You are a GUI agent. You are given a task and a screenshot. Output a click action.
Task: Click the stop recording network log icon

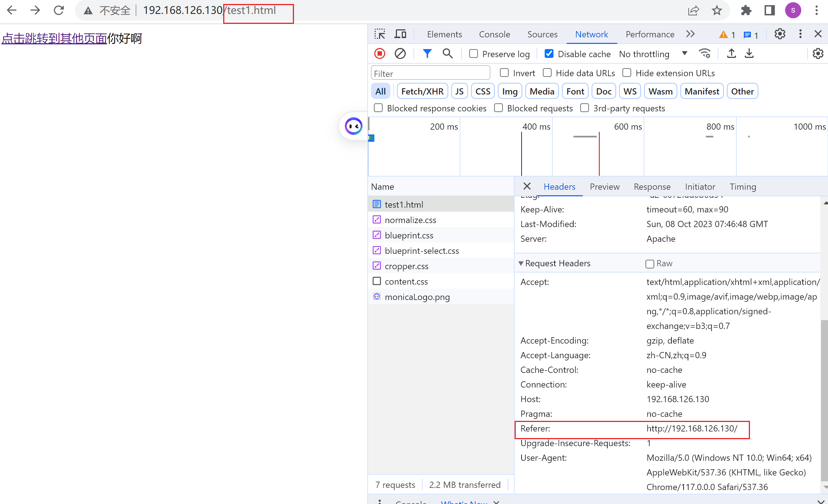click(380, 54)
